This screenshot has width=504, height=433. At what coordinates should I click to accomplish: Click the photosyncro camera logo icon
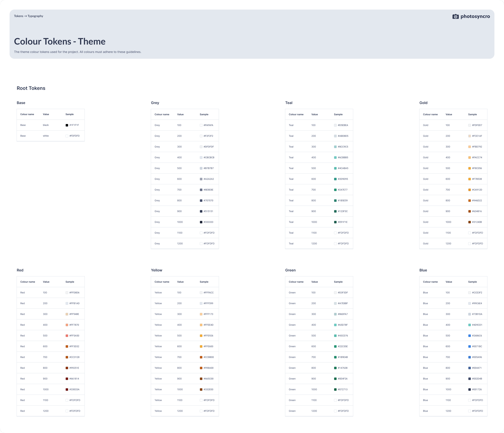tap(455, 17)
